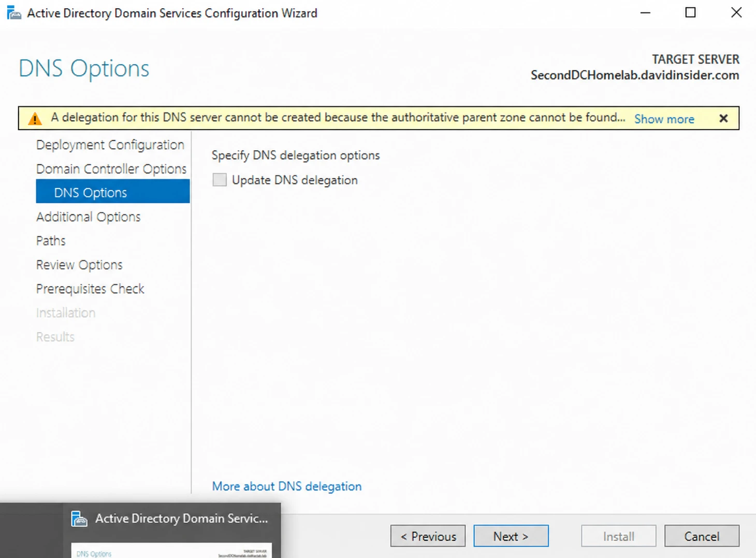Screen dimensions: 756x558
Task: Go to Domain Controller Options step
Action: pyautogui.click(x=111, y=169)
